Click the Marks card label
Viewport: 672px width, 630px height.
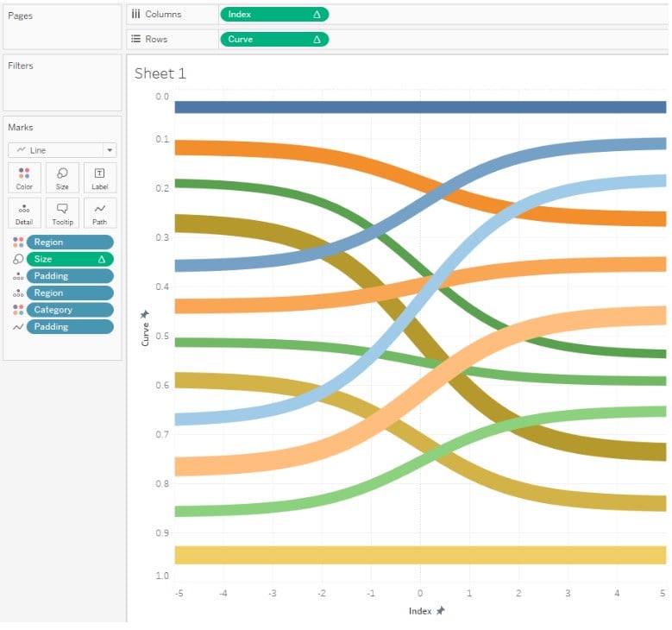pos(20,128)
